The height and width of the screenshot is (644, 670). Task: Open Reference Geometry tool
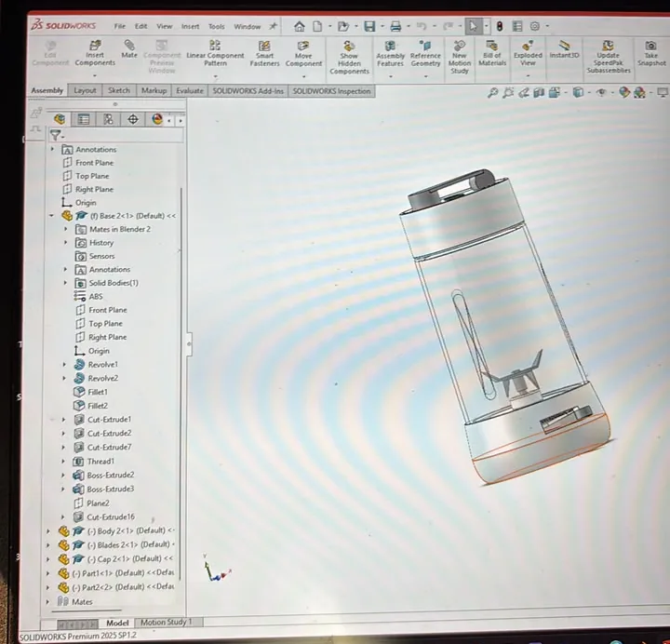[x=425, y=54]
